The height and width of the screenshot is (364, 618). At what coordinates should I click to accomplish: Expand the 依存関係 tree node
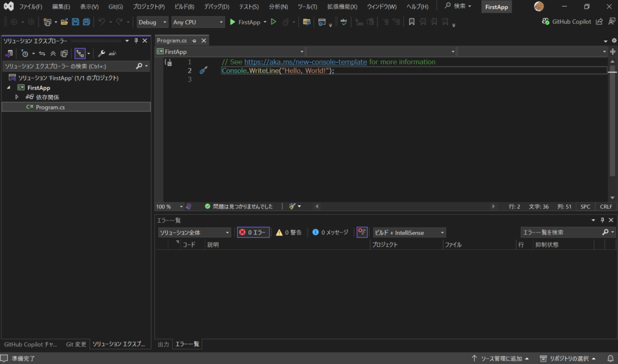(17, 97)
